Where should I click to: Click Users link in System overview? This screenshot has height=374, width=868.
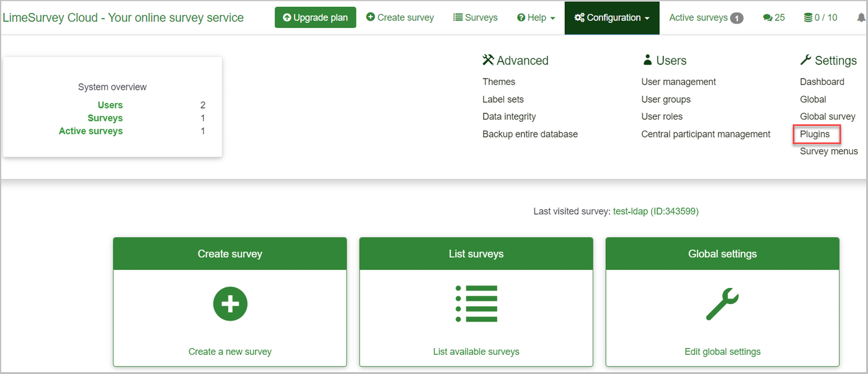(x=110, y=105)
